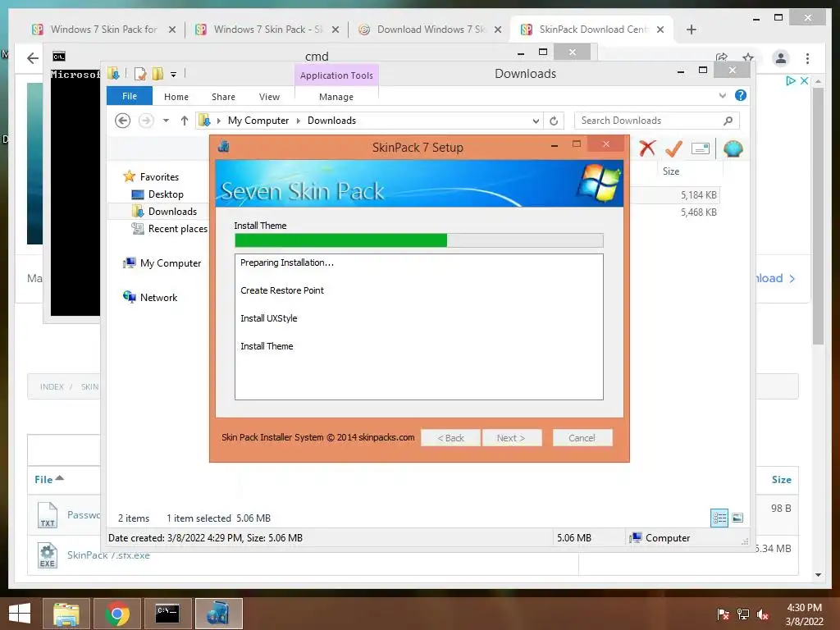Image resolution: width=840 pixels, height=630 pixels.
Task: Click the Next button in SkinPack Setup
Action: click(511, 438)
